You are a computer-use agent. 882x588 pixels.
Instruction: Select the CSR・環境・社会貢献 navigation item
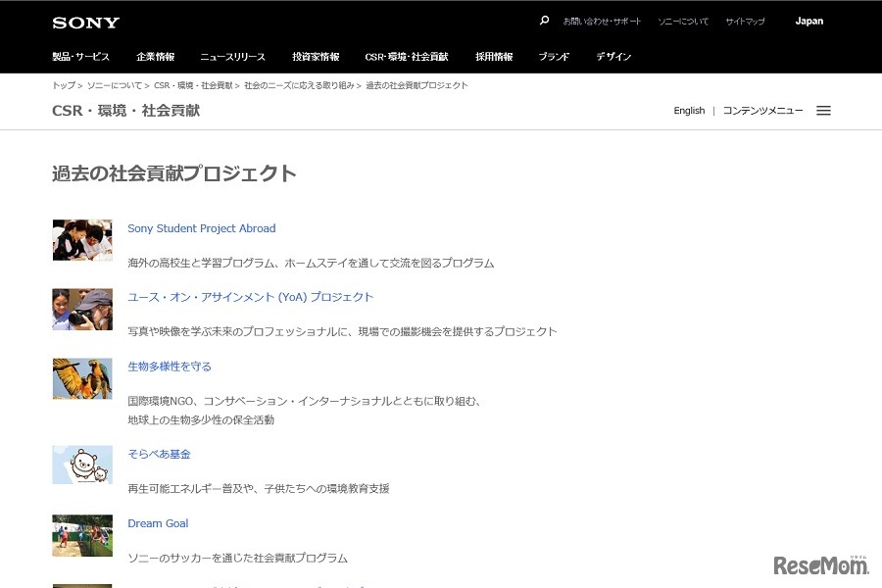pos(406,56)
